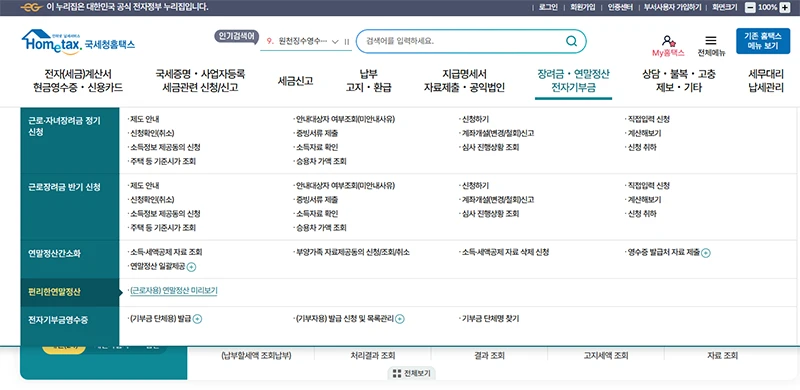Viewport: 800px width, 390px height.
Task: Click the 전체보기 grid button
Action: click(x=412, y=373)
